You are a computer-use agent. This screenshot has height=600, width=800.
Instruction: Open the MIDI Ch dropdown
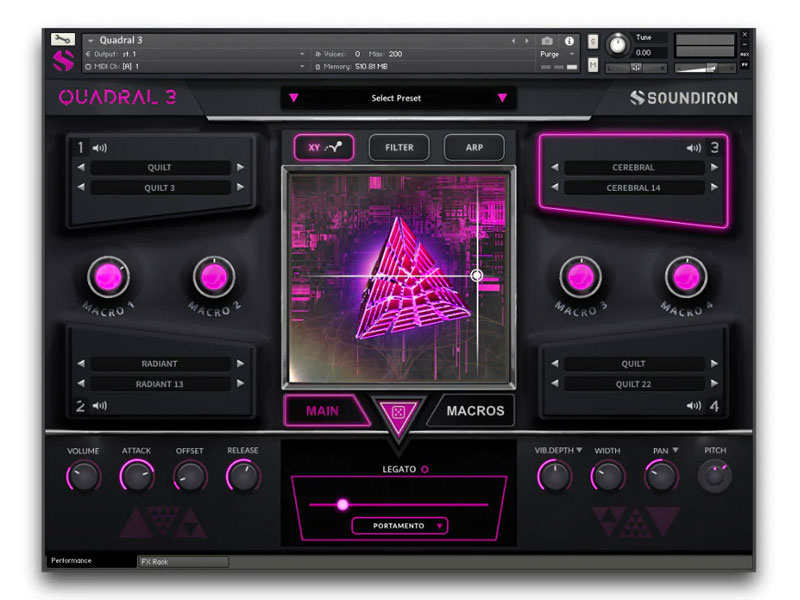(x=302, y=66)
